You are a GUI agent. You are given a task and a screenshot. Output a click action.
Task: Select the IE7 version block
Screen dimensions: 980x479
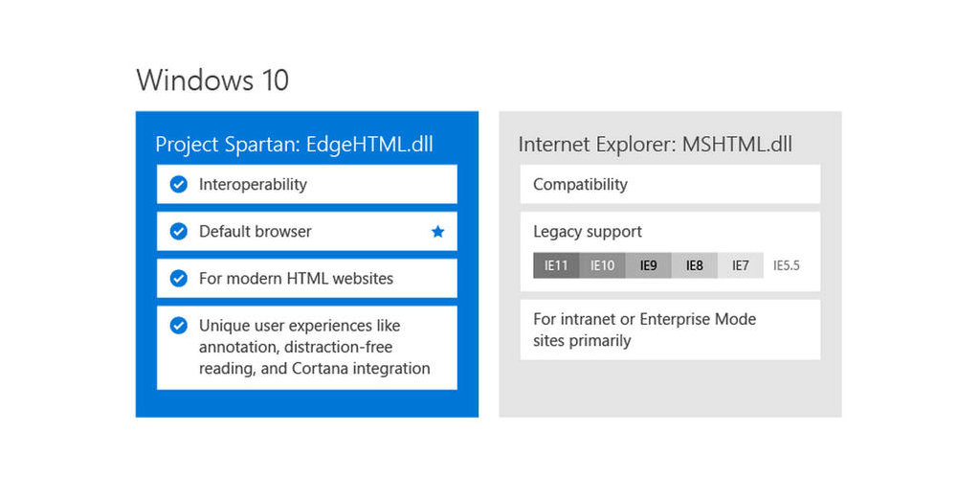[x=741, y=265]
